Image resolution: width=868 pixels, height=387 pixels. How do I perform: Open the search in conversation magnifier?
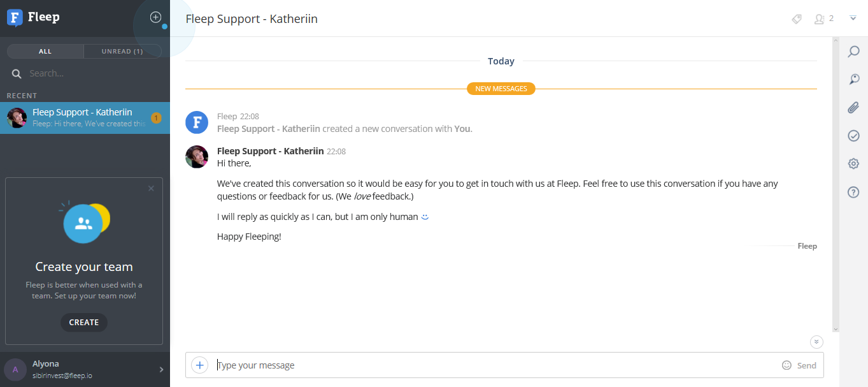[x=853, y=52]
